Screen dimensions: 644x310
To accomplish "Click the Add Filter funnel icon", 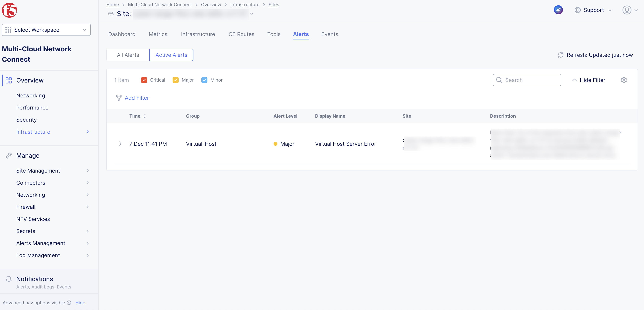I will tap(119, 98).
